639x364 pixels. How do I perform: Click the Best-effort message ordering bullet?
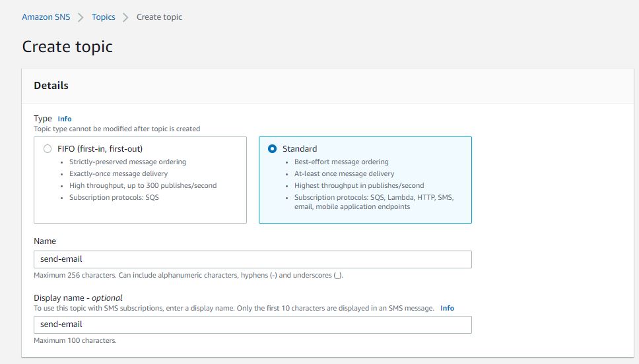tap(341, 162)
